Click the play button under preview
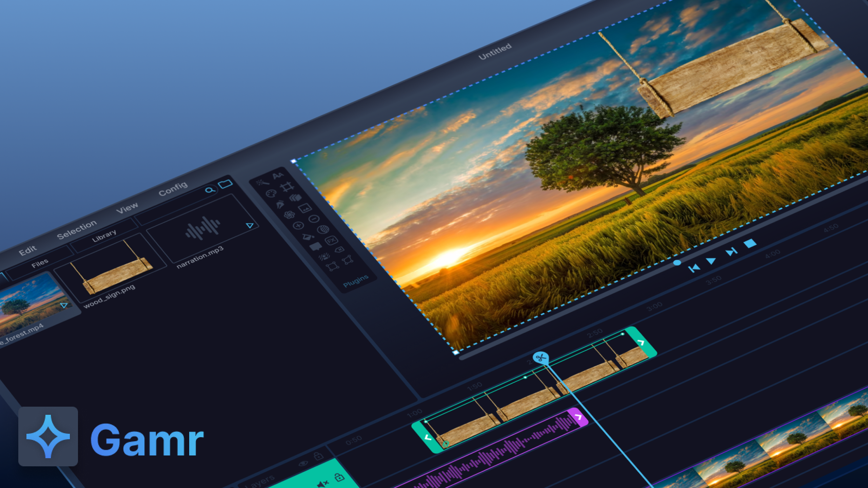 point(711,261)
